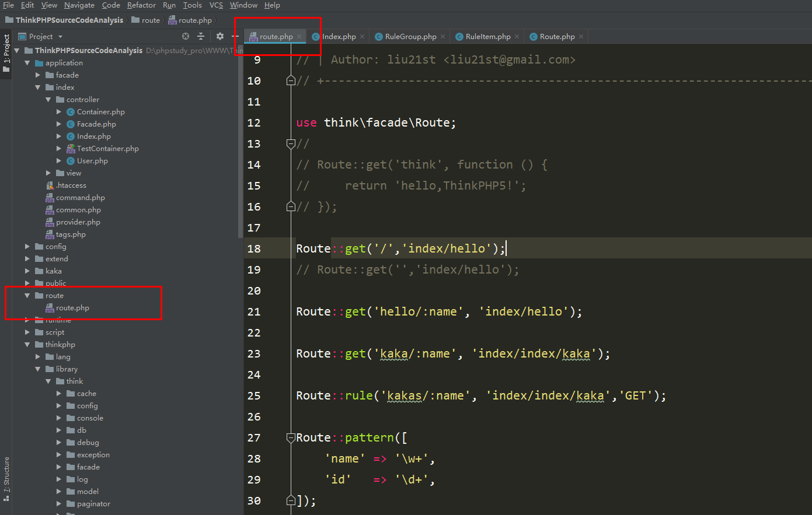
Task: Close the RuleGroup.php editor tab
Action: [442, 37]
